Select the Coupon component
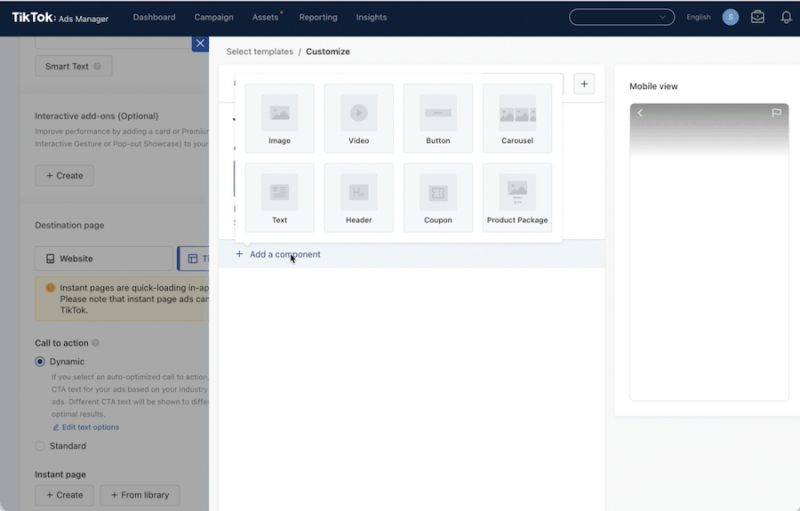This screenshot has height=511, width=800. 438,197
